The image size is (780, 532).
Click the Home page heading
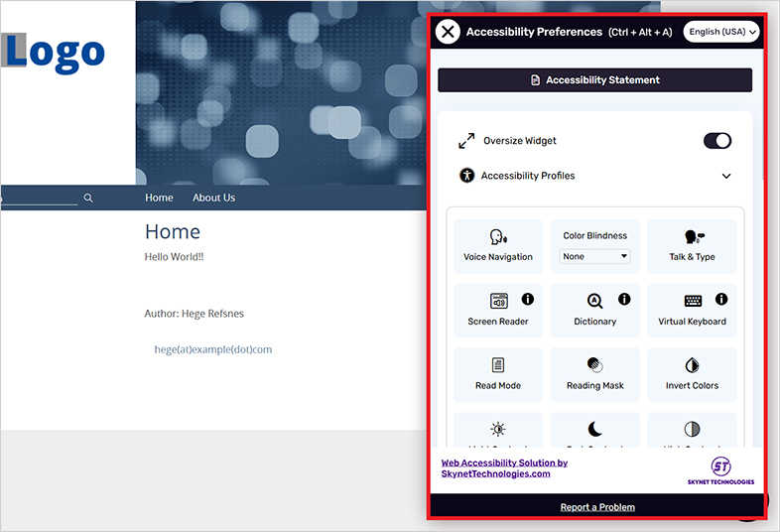[173, 232]
